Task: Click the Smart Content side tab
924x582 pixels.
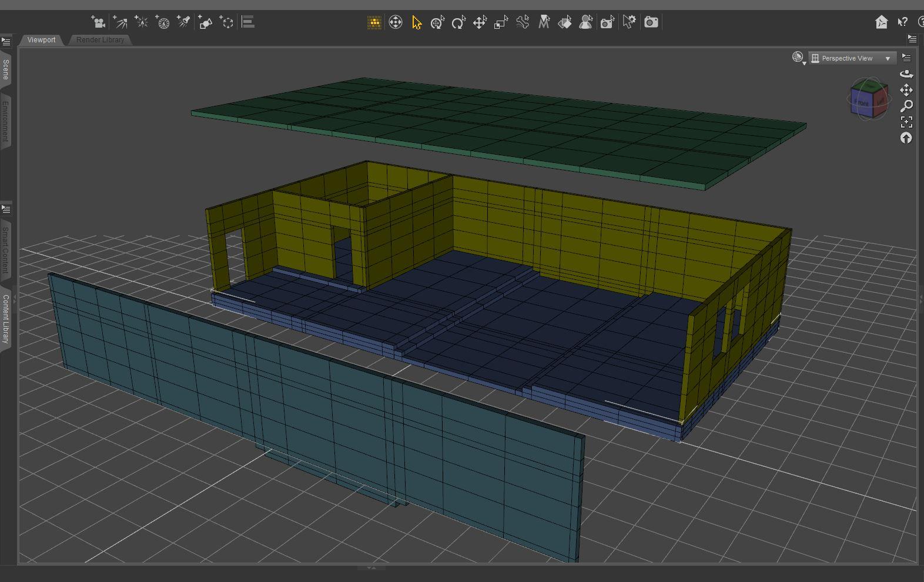Action: (x=6, y=249)
